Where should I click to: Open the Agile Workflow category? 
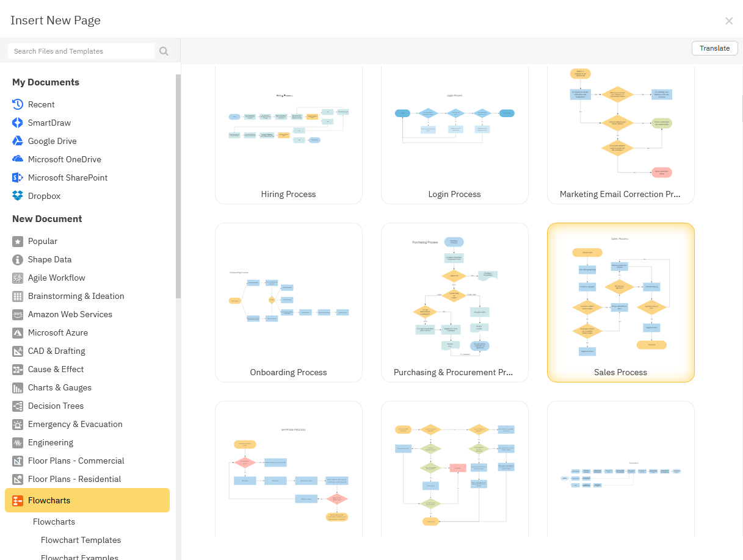click(x=56, y=278)
